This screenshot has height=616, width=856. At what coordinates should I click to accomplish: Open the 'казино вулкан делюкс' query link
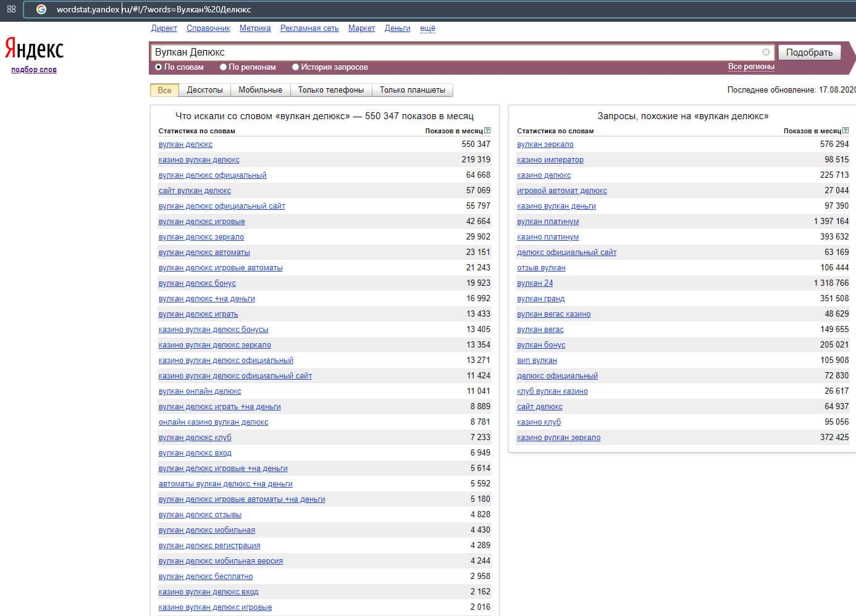click(x=199, y=160)
